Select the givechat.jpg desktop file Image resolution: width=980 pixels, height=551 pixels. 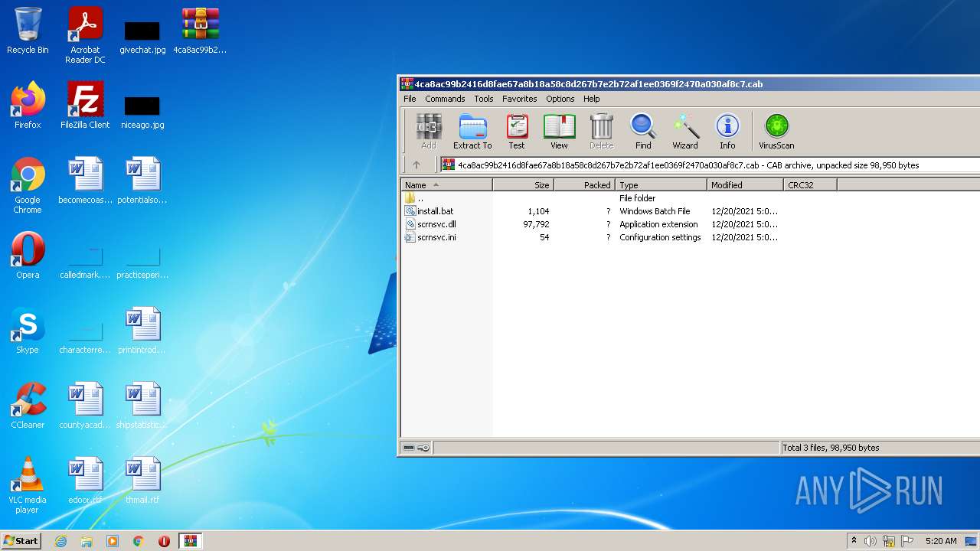tap(142, 37)
